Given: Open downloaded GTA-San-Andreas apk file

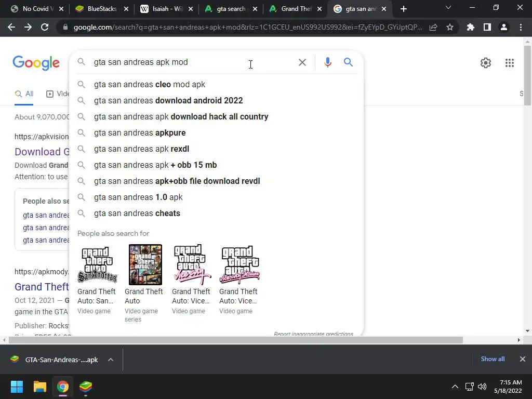Looking at the screenshot, I should (54, 360).
